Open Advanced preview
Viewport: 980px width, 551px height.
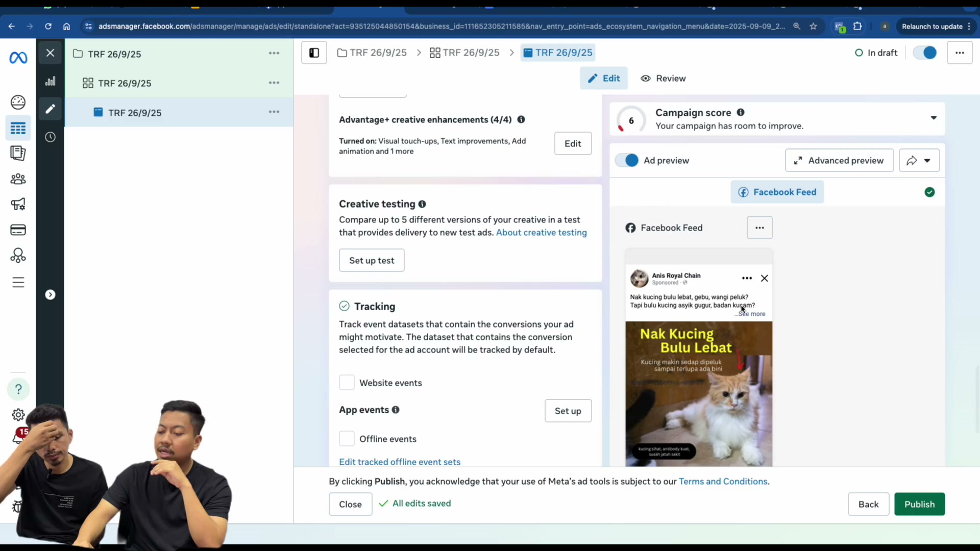(839, 160)
